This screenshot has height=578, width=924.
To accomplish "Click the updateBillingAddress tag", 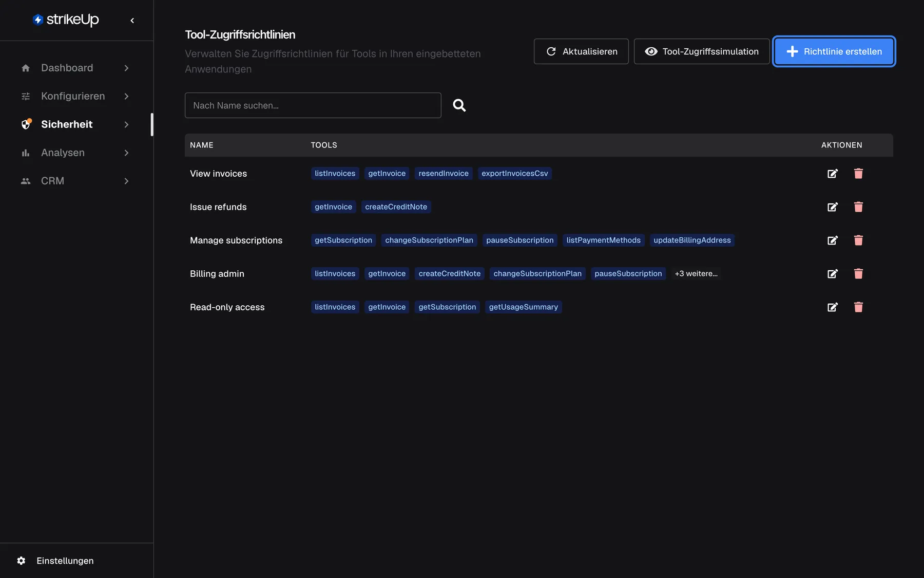I will pyautogui.click(x=692, y=240).
